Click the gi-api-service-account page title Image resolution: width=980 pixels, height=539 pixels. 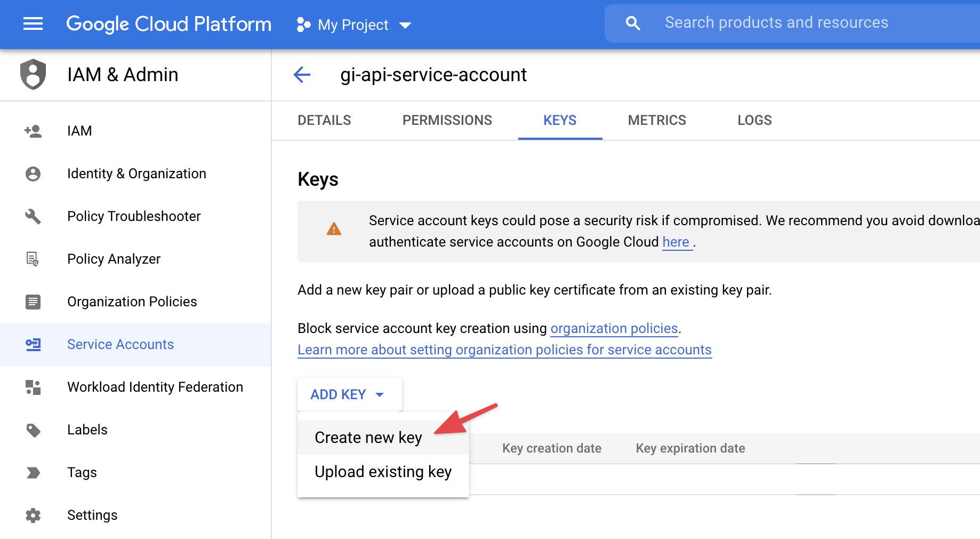click(433, 75)
